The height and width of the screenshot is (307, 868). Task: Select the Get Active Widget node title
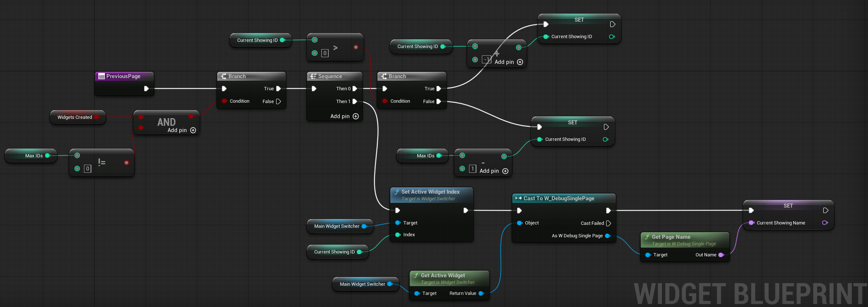point(443,275)
